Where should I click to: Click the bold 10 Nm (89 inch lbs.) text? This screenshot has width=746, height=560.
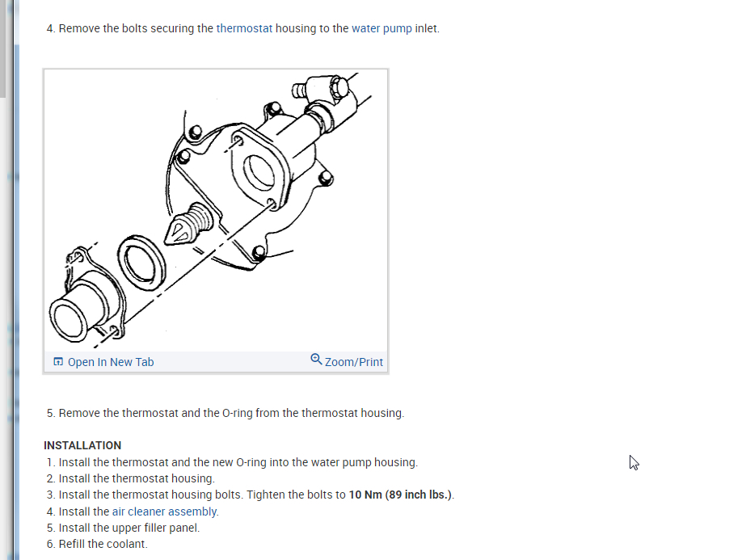[x=400, y=495]
